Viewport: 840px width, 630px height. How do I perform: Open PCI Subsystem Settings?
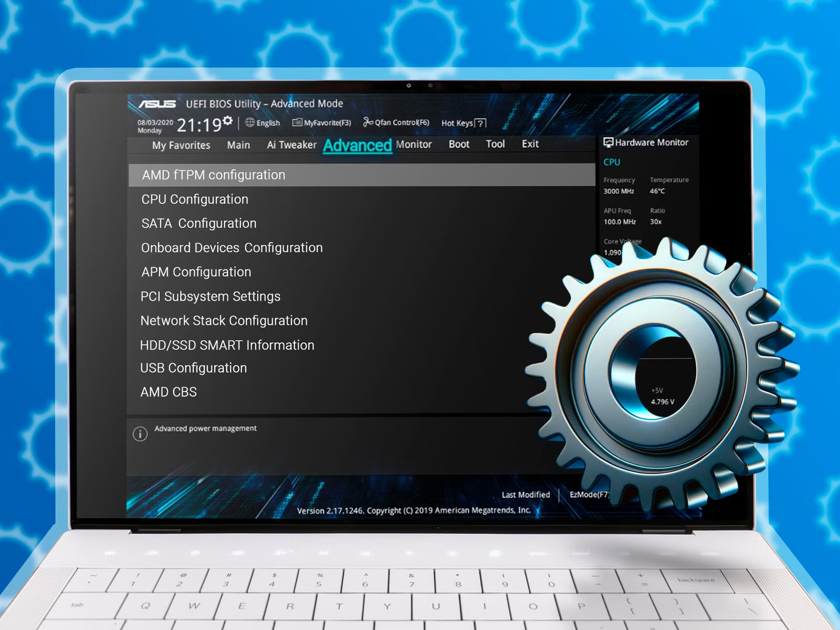(x=211, y=297)
